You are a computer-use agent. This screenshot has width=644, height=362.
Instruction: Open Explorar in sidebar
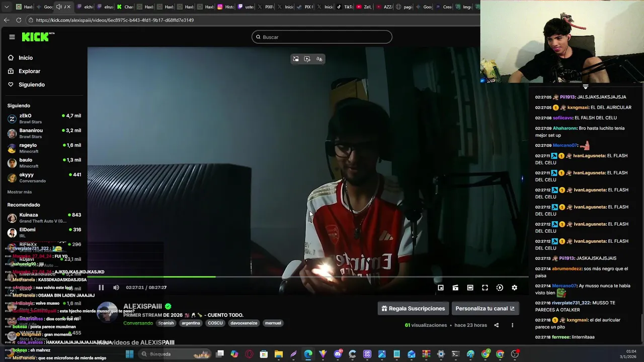click(24, 71)
